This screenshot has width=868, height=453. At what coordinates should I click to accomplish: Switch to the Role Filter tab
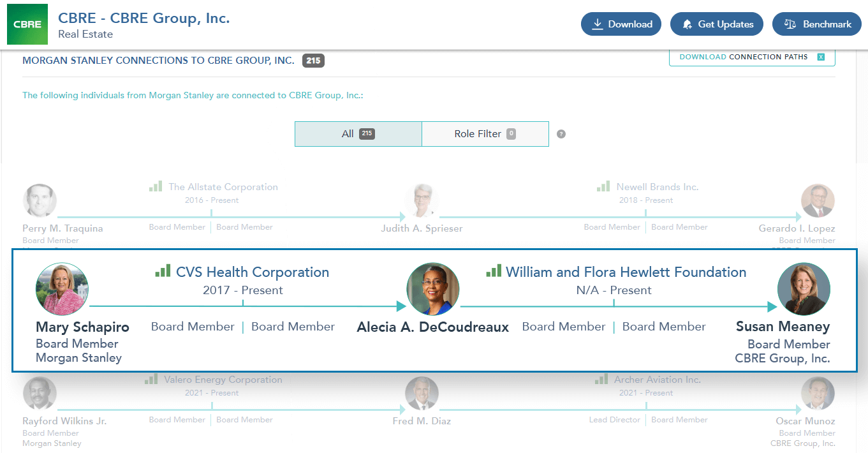(485, 134)
